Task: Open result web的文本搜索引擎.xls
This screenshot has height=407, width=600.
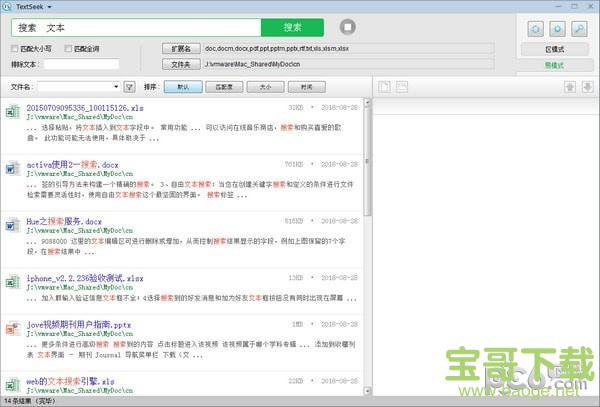Action: (70, 381)
